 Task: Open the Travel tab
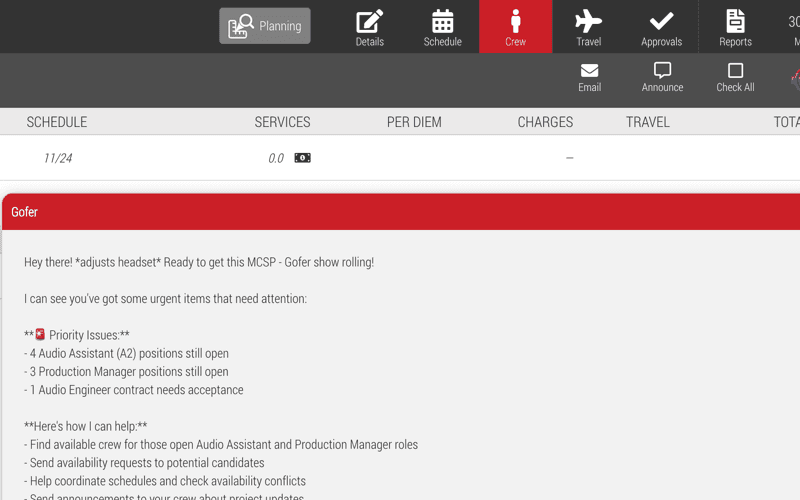(x=588, y=27)
